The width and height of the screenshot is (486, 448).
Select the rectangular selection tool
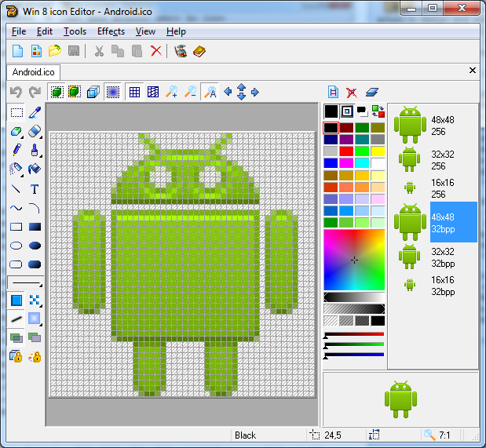pyautogui.click(x=16, y=112)
